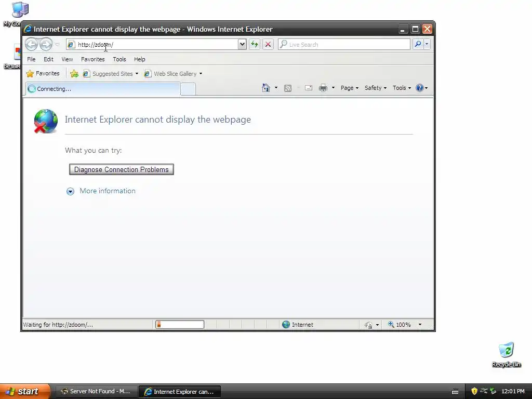Viewport: 532px width, 399px height.
Task: Click into the Live Search box
Action: (x=344, y=45)
